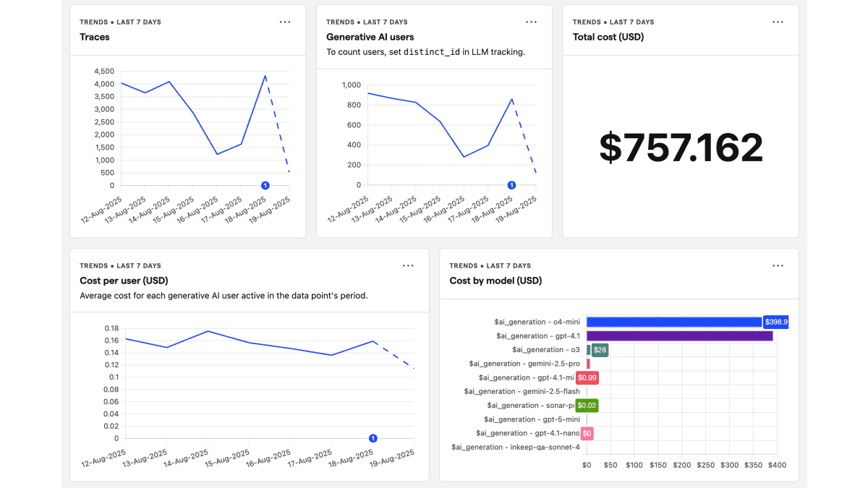Image resolution: width=868 pixels, height=488 pixels.
Task: Click annotation badge on Cost per user chart
Action: click(x=373, y=438)
